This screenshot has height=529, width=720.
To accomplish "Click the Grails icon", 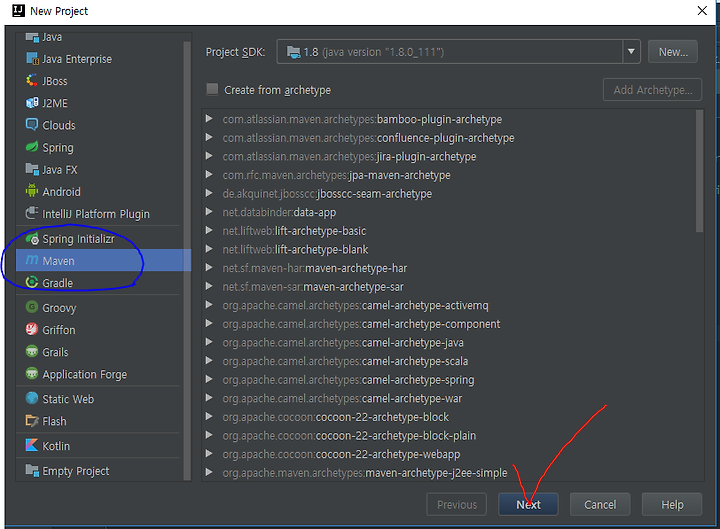I will click(32, 351).
